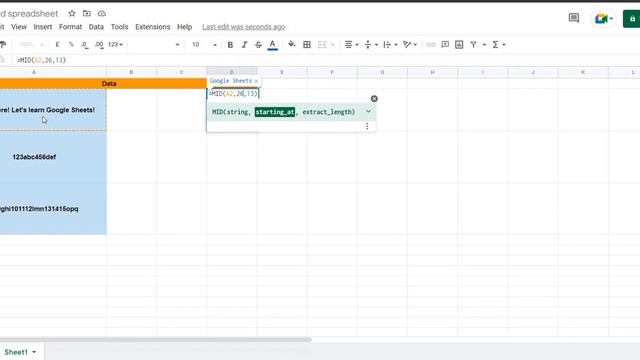The image size is (640, 360).
Task: Select the column H header
Action: pyautogui.click(x=433, y=72)
